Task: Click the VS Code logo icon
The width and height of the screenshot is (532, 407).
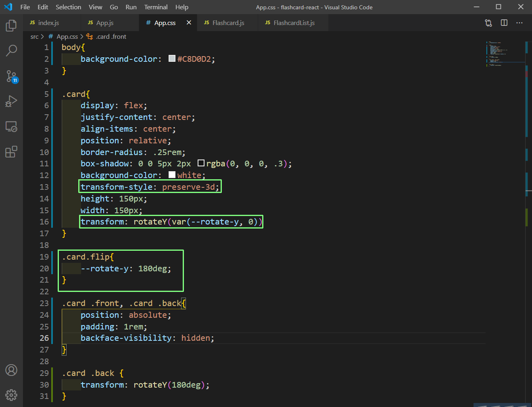Action: (8, 7)
